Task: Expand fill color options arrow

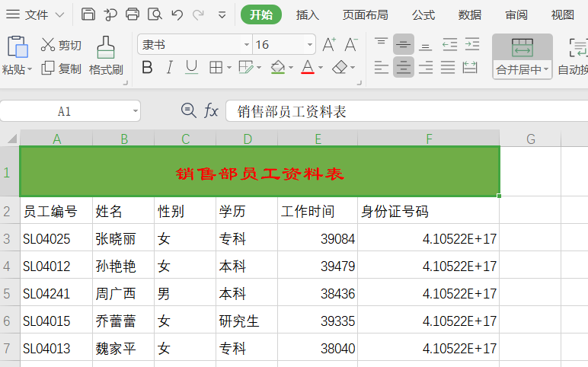Action: [291, 68]
